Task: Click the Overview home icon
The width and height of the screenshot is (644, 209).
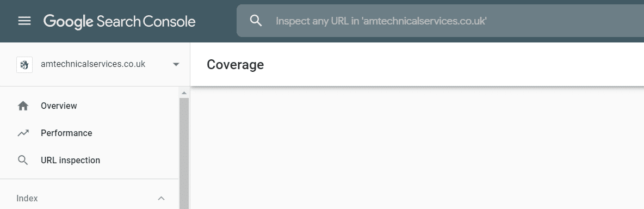Action: click(x=23, y=106)
